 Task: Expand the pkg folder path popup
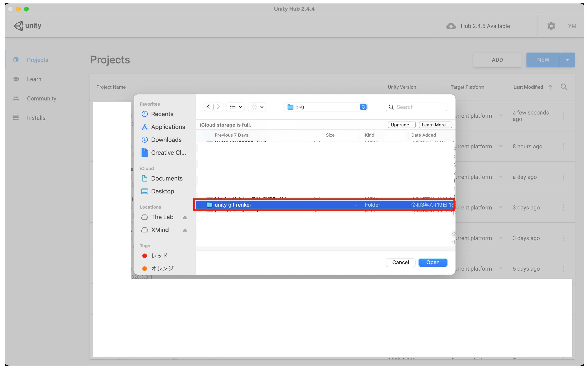point(363,107)
